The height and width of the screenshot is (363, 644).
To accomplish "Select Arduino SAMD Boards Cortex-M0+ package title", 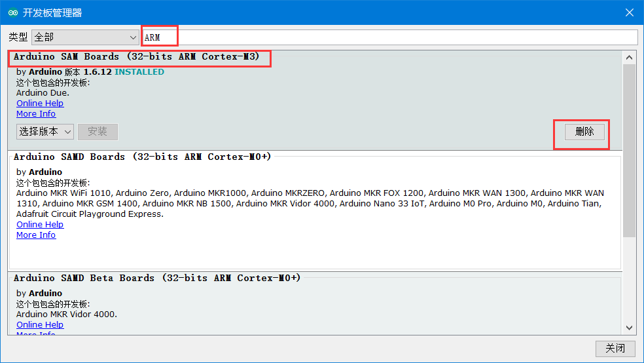I will click(143, 157).
